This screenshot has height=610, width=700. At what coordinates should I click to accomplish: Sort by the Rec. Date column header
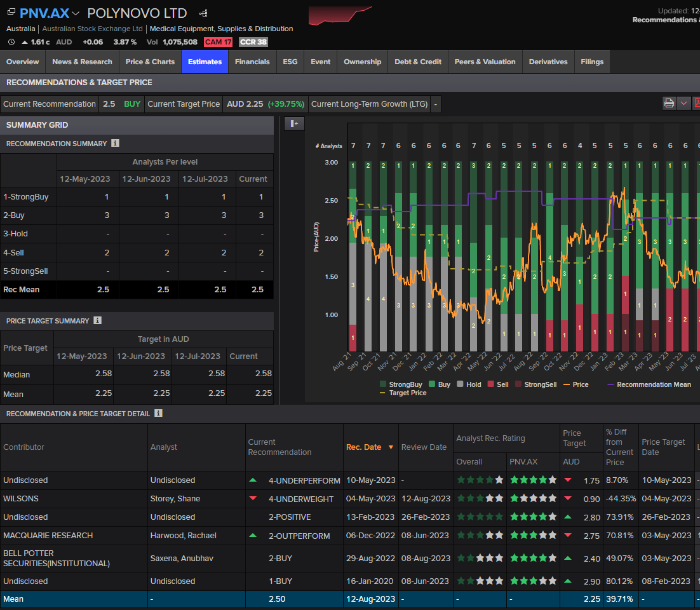point(363,447)
